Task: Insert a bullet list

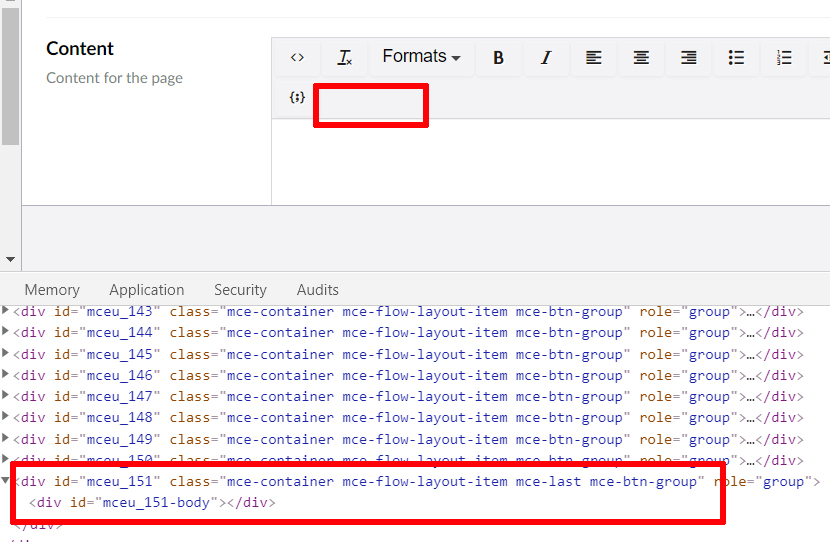Action: tap(736, 57)
